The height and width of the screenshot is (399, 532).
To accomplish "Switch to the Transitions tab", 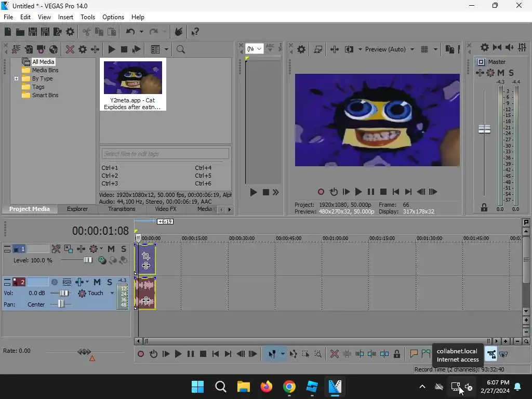I will pyautogui.click(x=122, y=209).
